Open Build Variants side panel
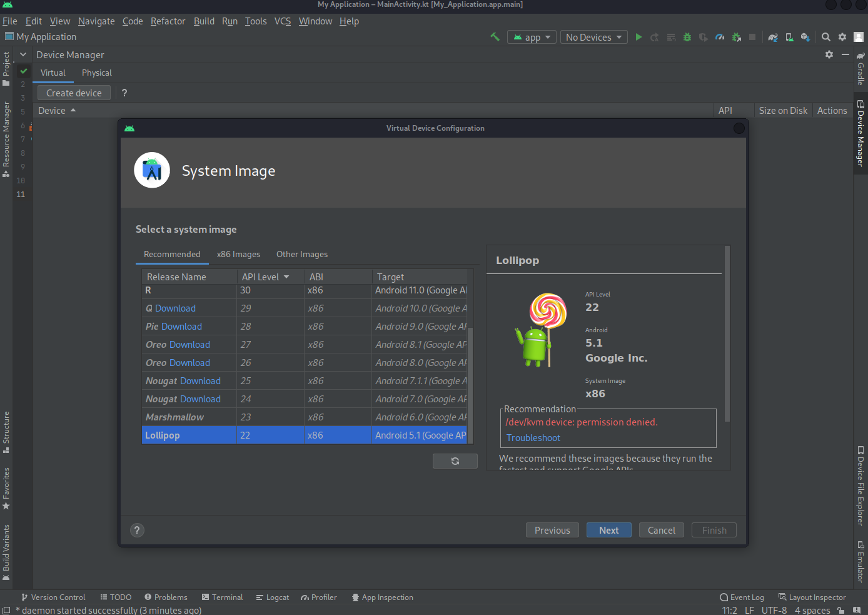868x615 pixels. [x=6, y=552]
